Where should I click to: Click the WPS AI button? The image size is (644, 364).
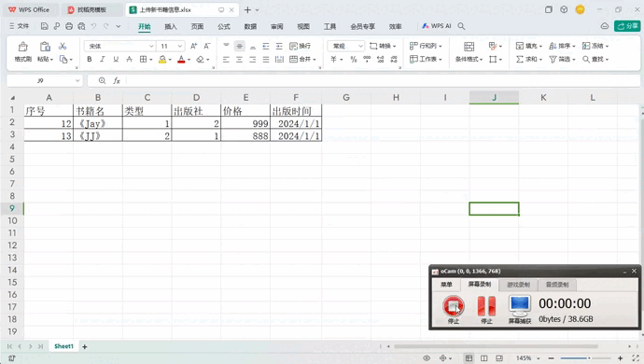pos(437,26)
